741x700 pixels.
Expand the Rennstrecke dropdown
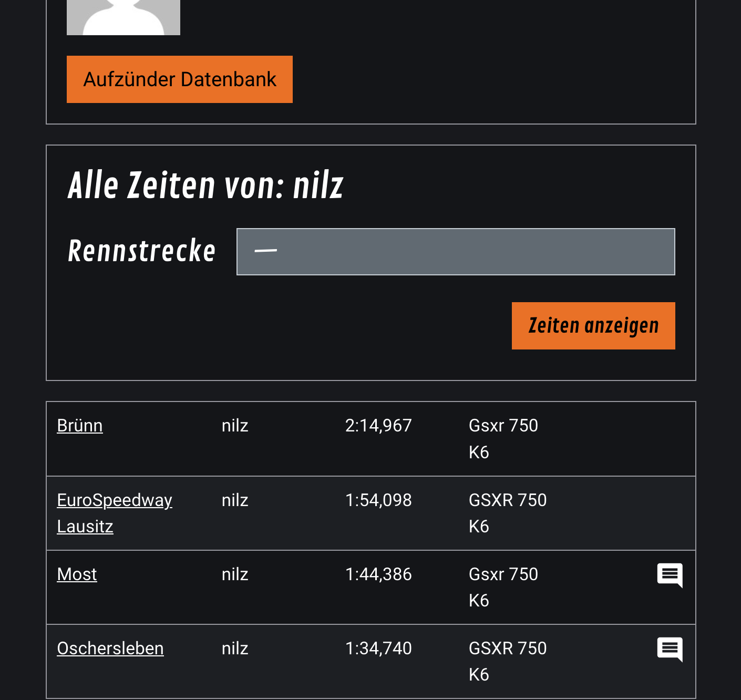[455, 252]
